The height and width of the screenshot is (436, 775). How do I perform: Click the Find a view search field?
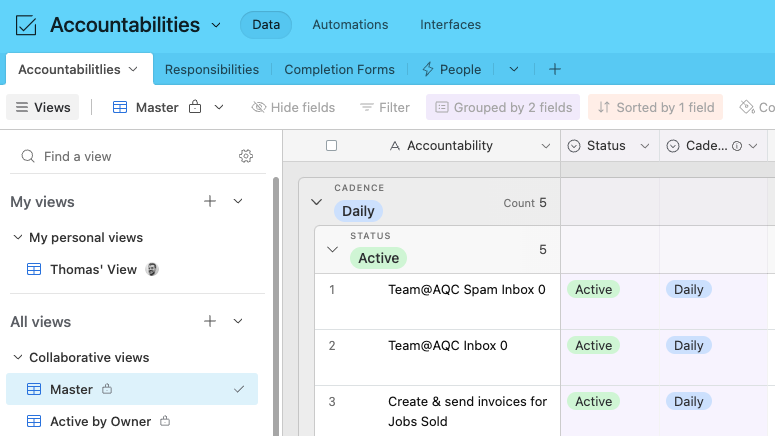click(x=130, y=156)
